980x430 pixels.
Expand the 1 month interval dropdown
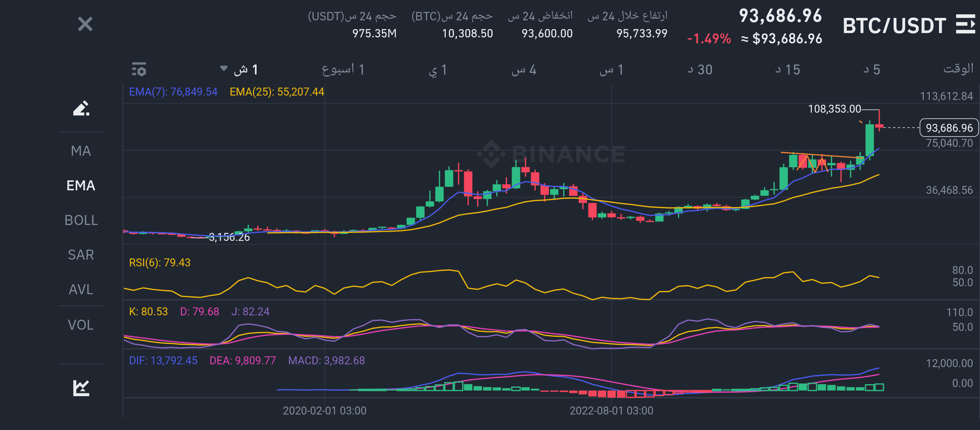[x=240, y=70]
